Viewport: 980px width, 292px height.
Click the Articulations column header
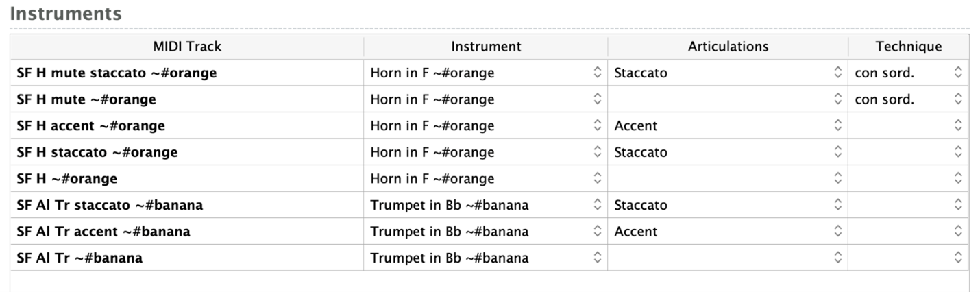[x=728, y=47]
